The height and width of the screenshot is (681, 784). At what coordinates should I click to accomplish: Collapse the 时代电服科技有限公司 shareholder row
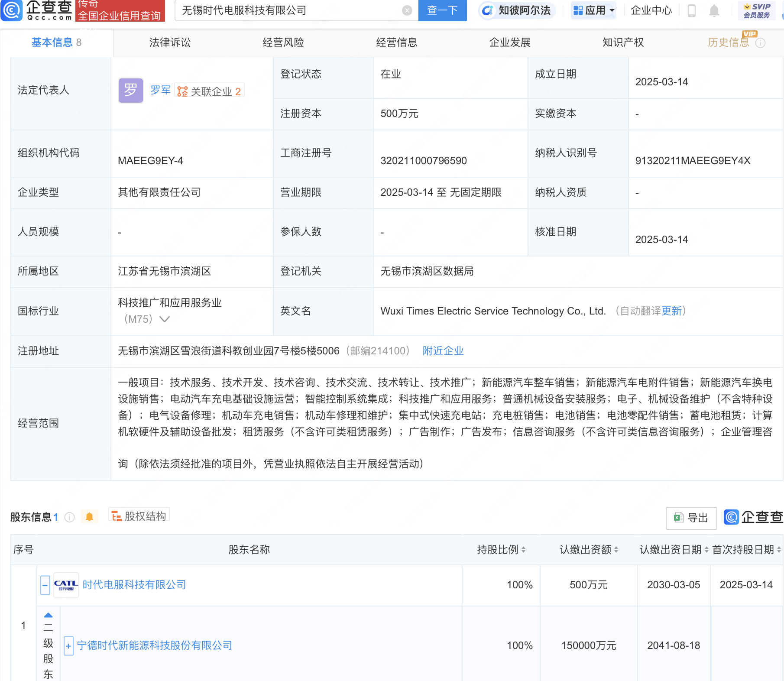tap(45, 585)
